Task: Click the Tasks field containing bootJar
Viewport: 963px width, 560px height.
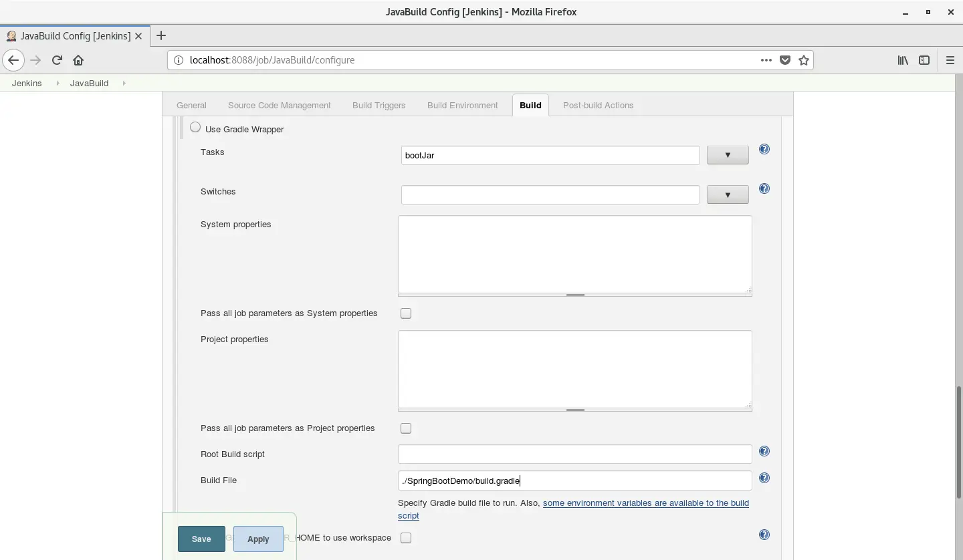Action: point(550,155)
